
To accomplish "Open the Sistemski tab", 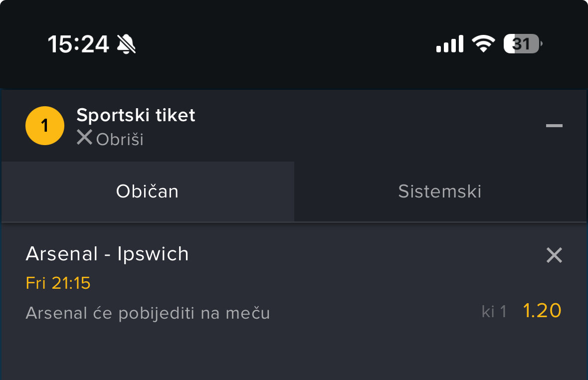I will point(440,191).
